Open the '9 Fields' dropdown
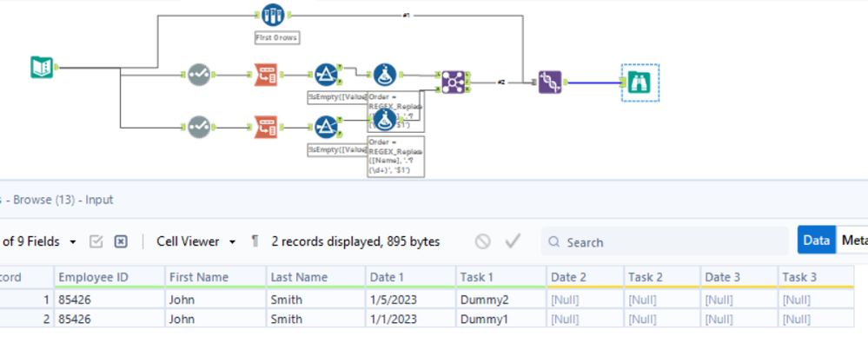The height and width of the screenshot is (343, 868). pos(40,241)
